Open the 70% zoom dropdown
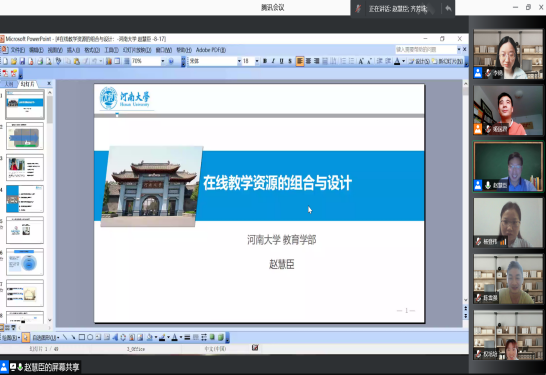 point(163,61)
